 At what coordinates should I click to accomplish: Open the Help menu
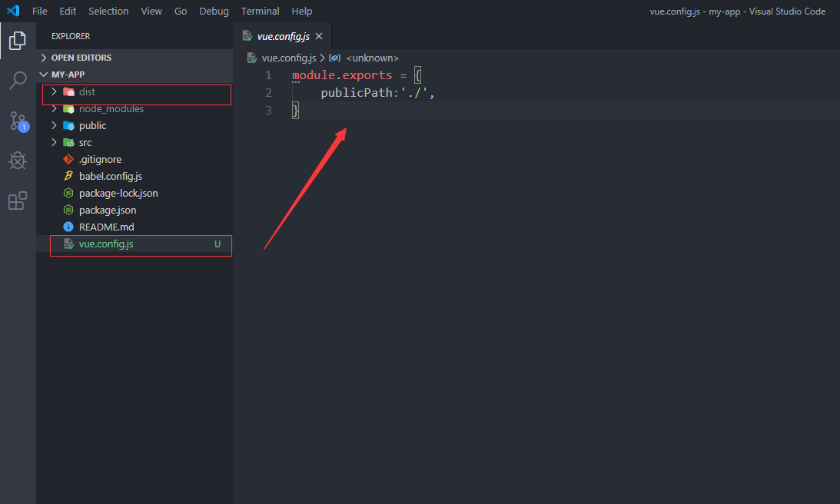pyautogui.click(x=301, y=12)
